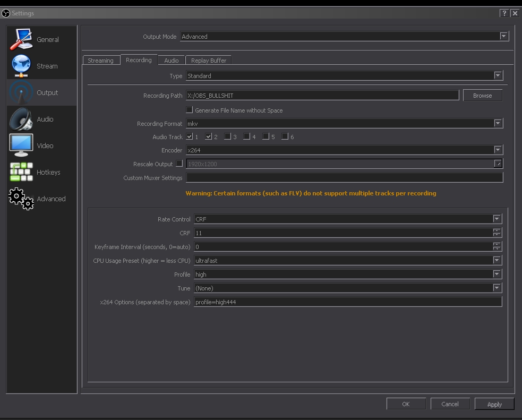Screen dimensions: 522x420
Task: Select the Recording tab
Action: click(139, 60)
